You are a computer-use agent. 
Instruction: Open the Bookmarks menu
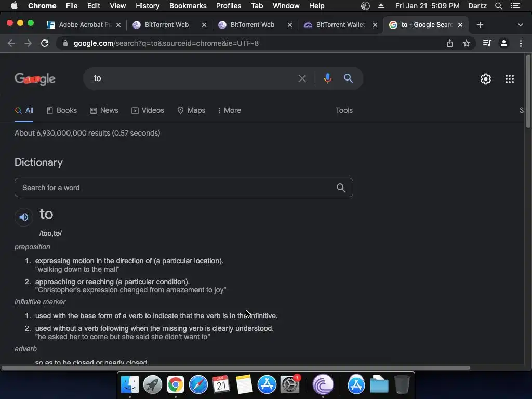[188, 6]
